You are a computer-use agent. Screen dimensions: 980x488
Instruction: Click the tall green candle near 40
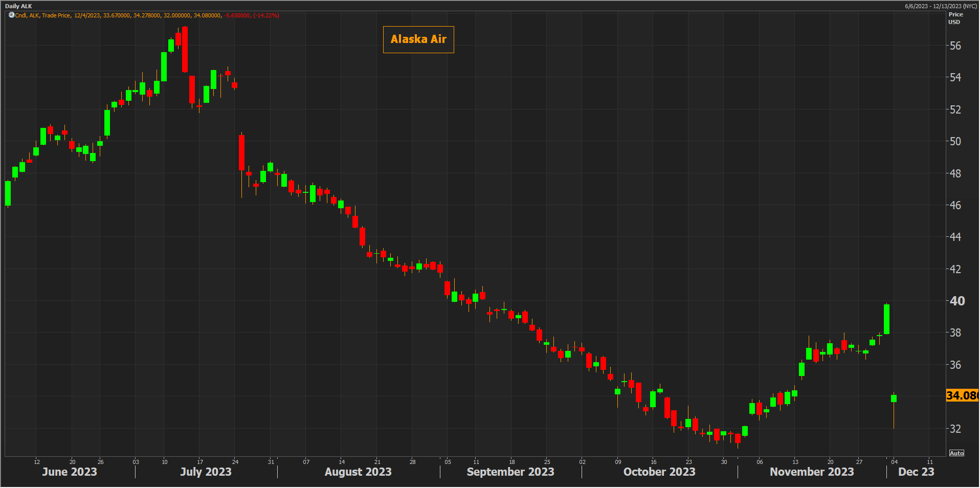pyautogui.click(x=886, y=319)
